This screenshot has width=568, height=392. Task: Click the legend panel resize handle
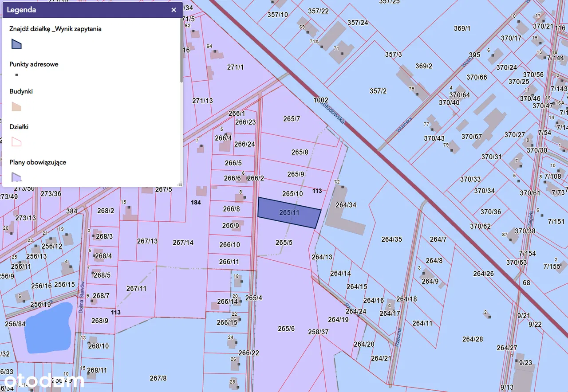click(180, 184)
